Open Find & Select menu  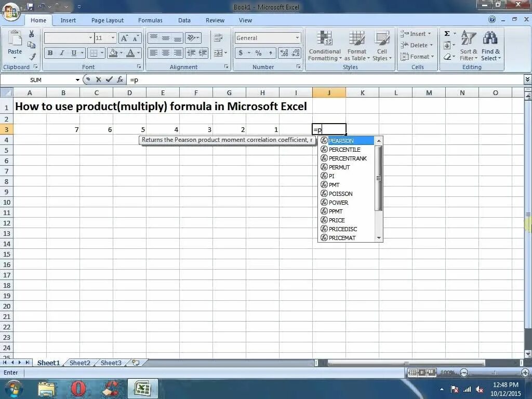tap(490, 46)
